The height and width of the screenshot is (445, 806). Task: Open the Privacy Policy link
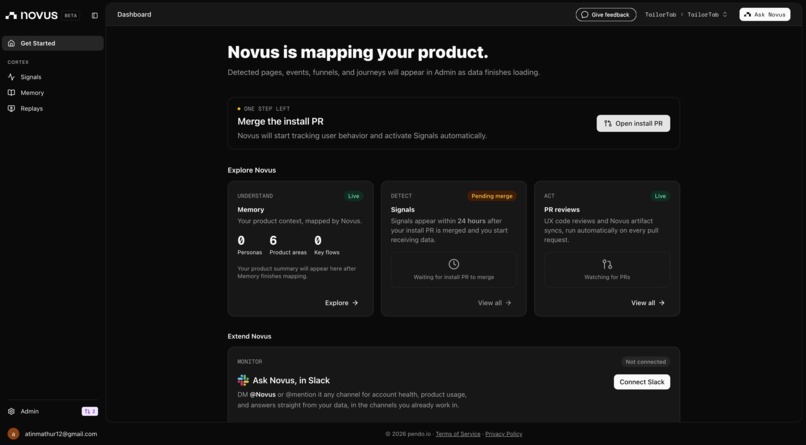coord(504,434)
